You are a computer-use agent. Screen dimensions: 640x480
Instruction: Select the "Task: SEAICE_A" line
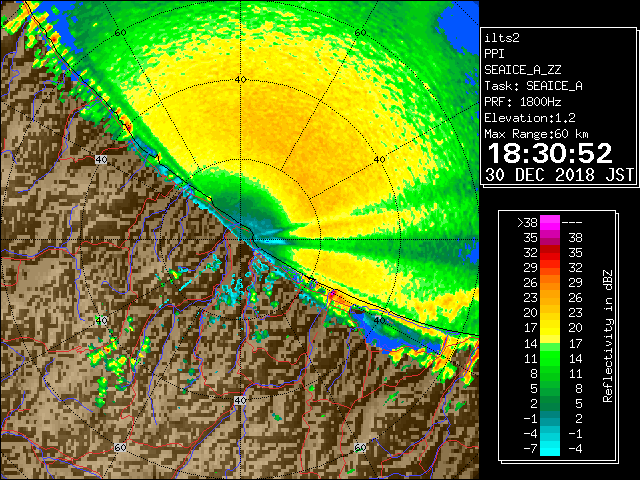[x=533, y=86]
